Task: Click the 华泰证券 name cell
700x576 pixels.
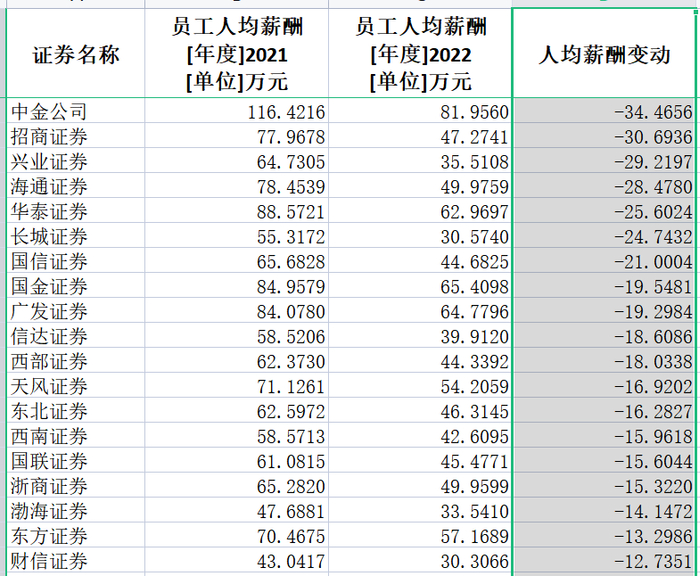Action: tap(75, 210)
